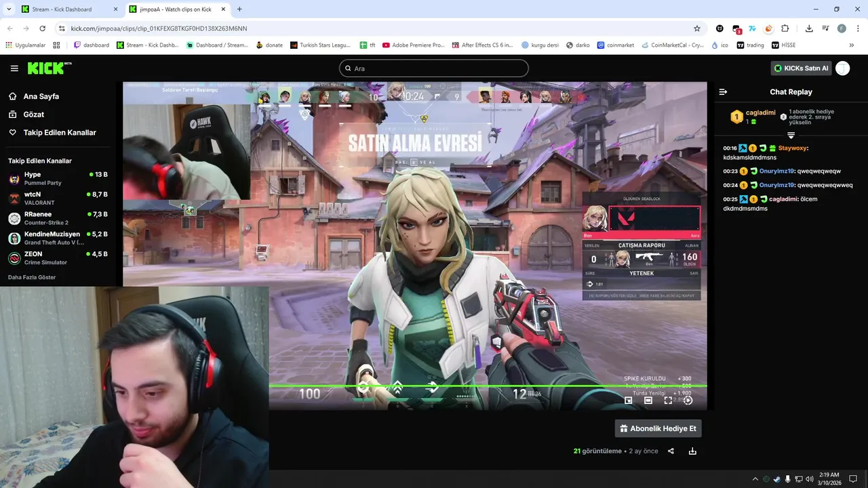This screenshot has height=488, width=868.
Task: Click the 7TV extension icon
Action: [x=752, y=28]
